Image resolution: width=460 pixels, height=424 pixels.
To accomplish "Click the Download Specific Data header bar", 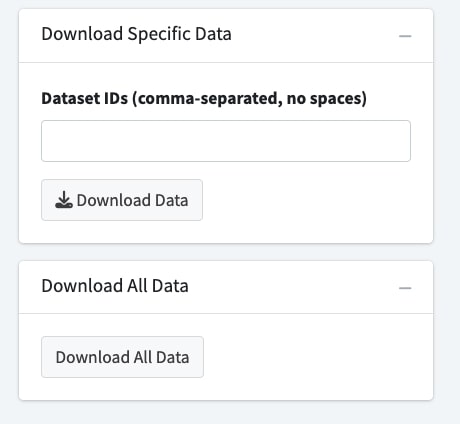I will (x=226, y=36).
